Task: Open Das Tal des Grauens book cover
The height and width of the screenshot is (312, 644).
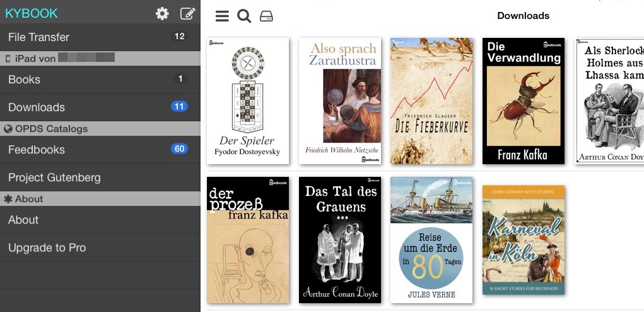Action: 339,240
